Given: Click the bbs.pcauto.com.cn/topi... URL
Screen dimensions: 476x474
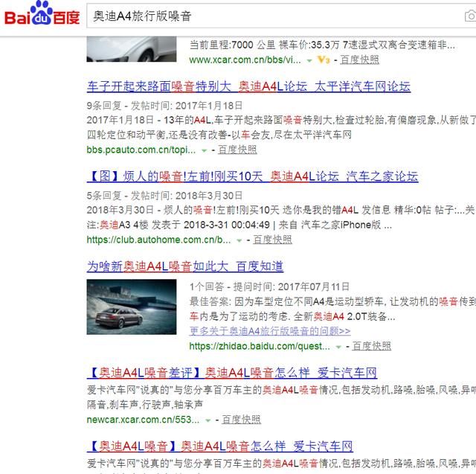Looking at the screenshot, I should point(141,150).
